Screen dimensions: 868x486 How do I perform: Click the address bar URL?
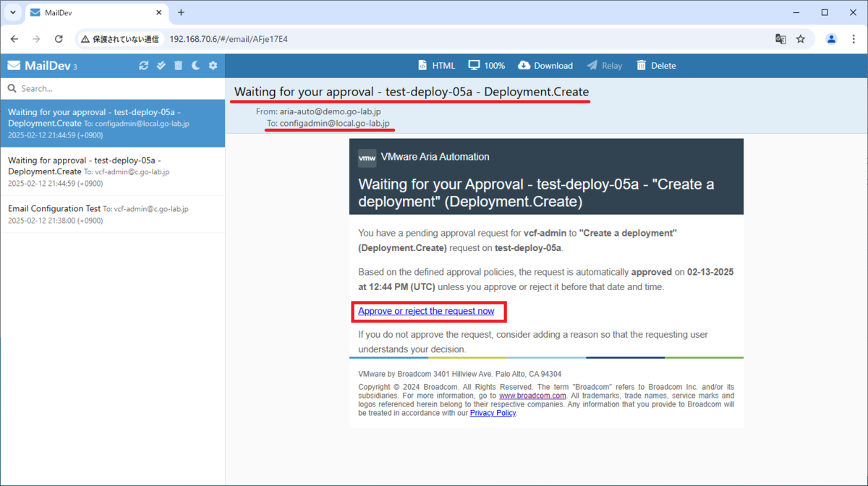(229, 39)
